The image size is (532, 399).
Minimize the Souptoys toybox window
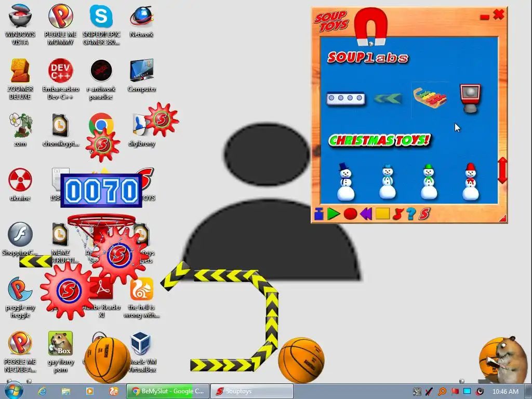485,17
